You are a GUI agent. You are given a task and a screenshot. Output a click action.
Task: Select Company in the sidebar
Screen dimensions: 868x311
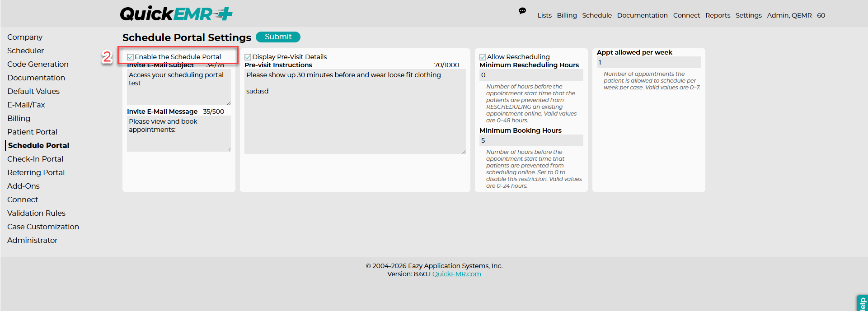[25, 37]
